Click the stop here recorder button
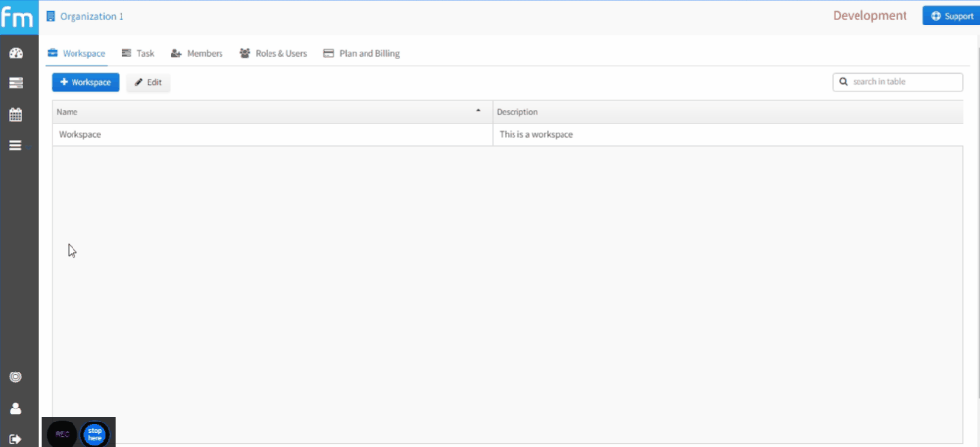Screen dimensions: 980x447 point(95,434)
